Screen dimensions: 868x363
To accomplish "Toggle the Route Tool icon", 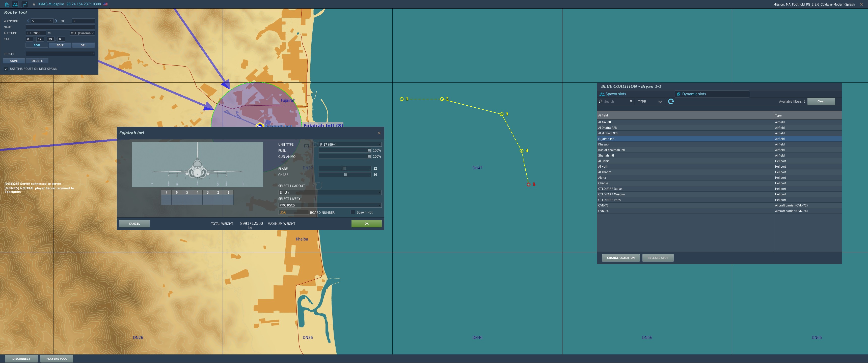I will pyautogui.click(x=24, y=4).
